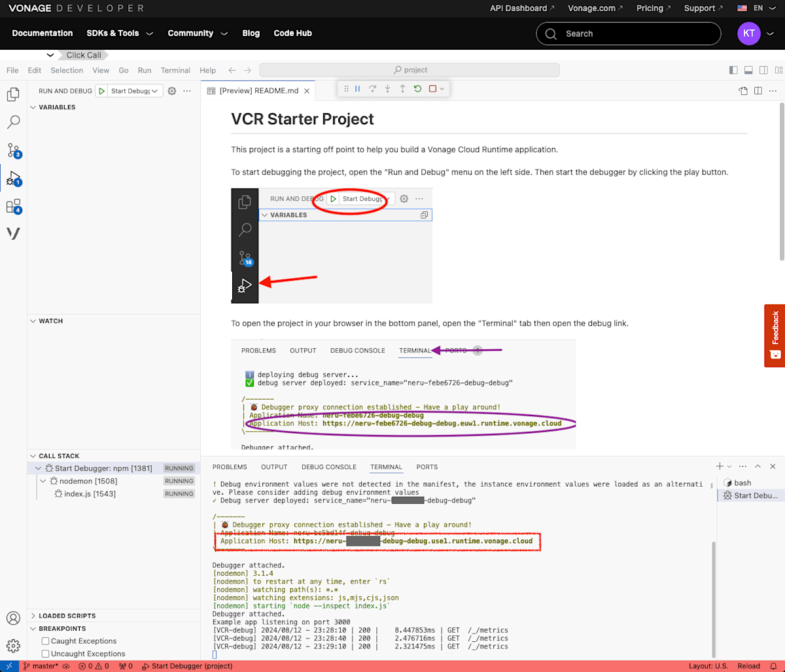Click Step Over in debug toolbar
The image size is (785, 672).
click(372, 89)
